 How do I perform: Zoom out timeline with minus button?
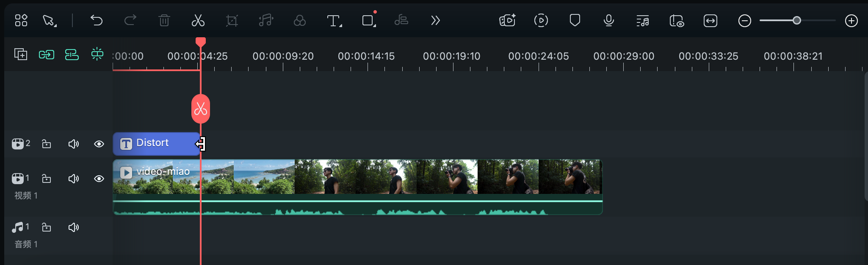745,20
